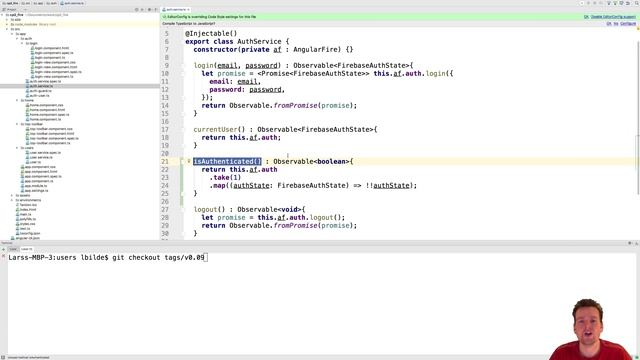The width and height of the screenshot is (640, 360).
Task: Collapse the users folder
Action: pos(18,148)
